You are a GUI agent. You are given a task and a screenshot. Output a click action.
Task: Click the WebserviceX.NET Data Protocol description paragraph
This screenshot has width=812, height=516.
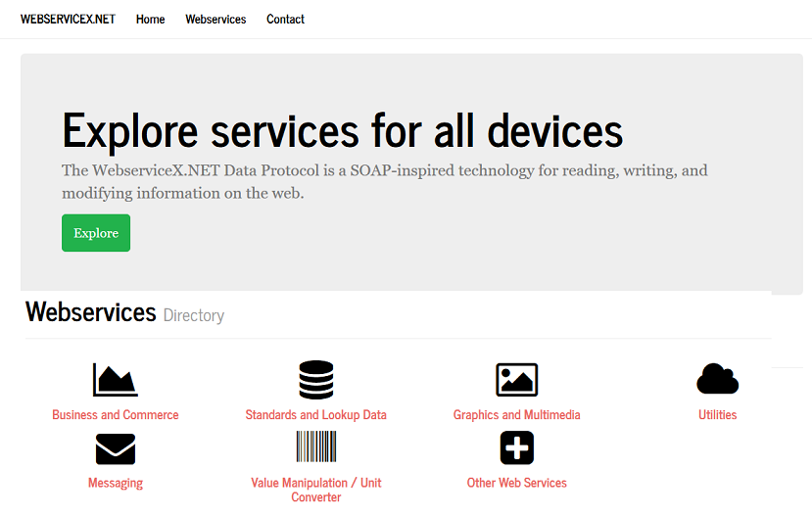384,182
